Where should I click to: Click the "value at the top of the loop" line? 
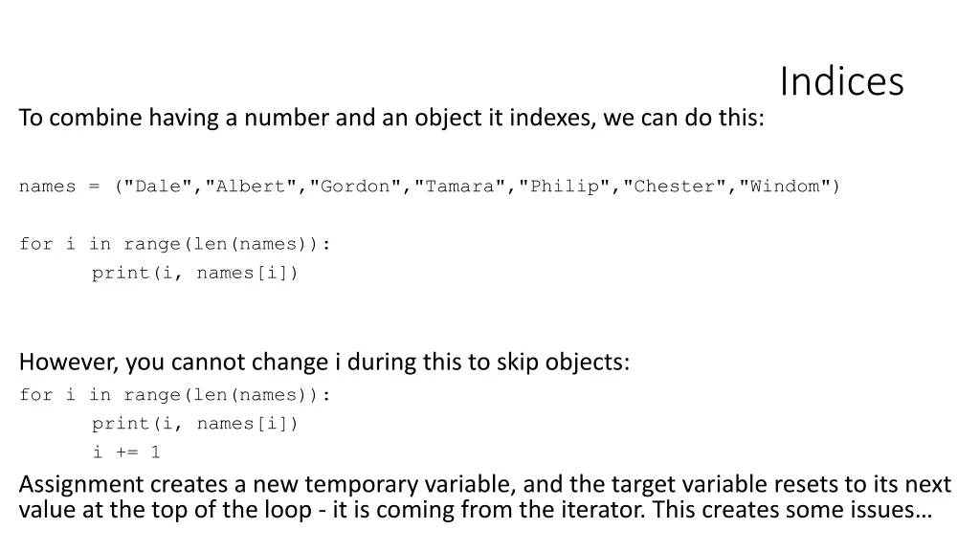pos(476,510)
